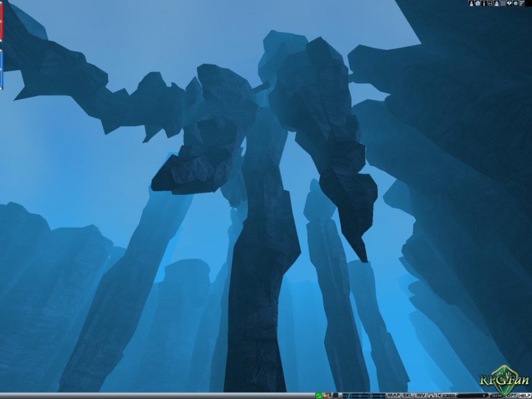Click the left arrow before CRED
This screenshot has height=399, width=532.
click(439, 396)
